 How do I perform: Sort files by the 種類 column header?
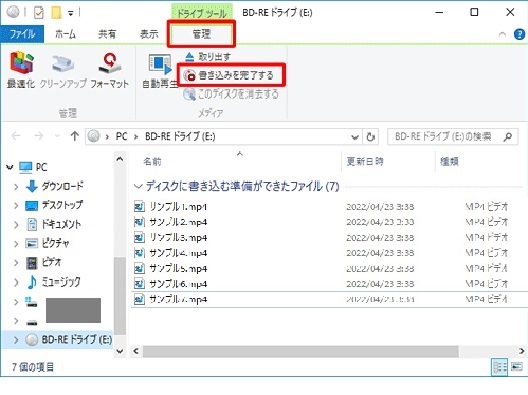(449, 162)
